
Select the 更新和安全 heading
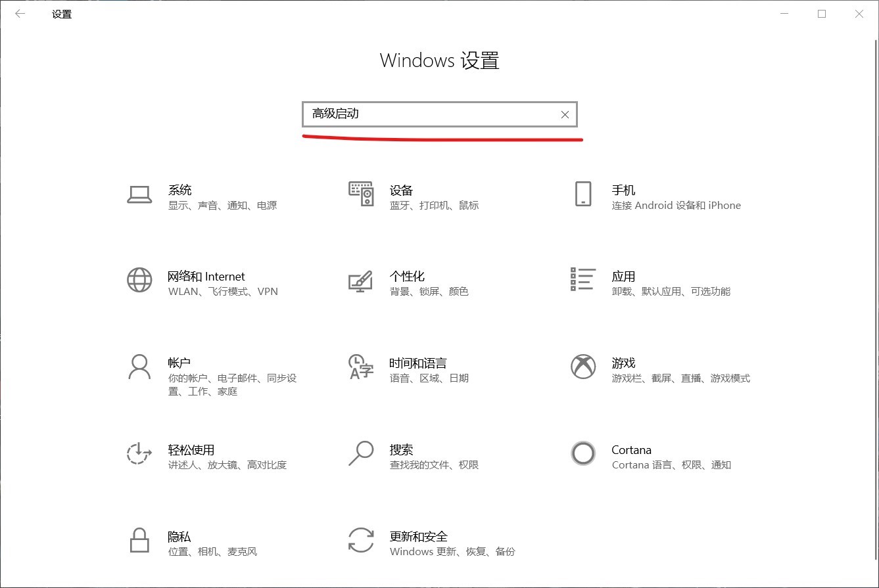(419, 537)
